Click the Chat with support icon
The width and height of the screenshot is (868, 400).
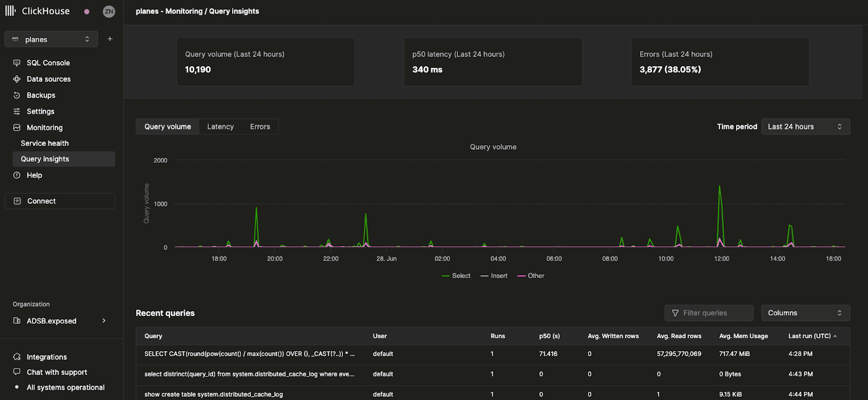(17, 372)
